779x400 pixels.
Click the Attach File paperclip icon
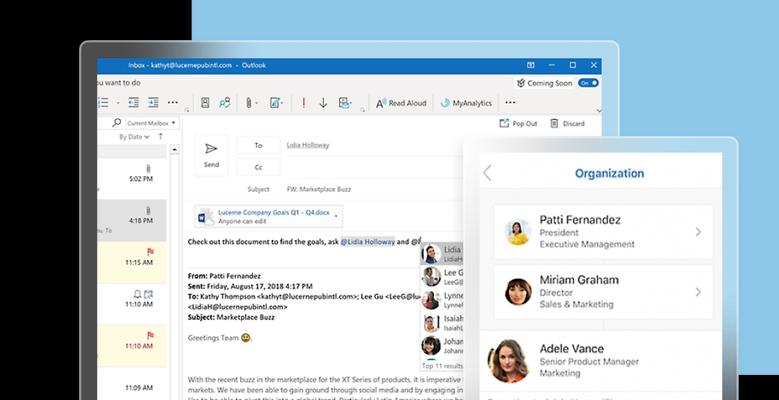pos(248,103)
